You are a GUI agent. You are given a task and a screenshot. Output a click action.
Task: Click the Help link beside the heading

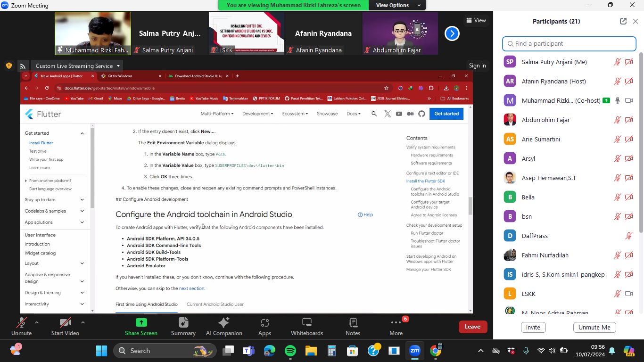365,214
